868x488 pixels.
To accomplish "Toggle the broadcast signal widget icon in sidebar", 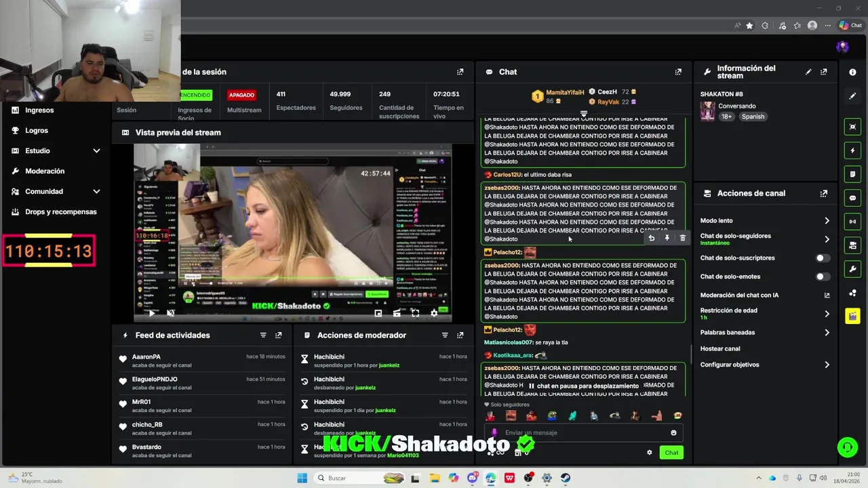I will pos(852,222).
